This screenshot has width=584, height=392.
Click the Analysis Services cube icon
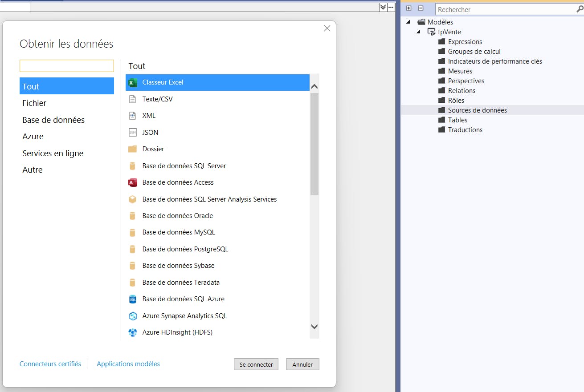132,199
